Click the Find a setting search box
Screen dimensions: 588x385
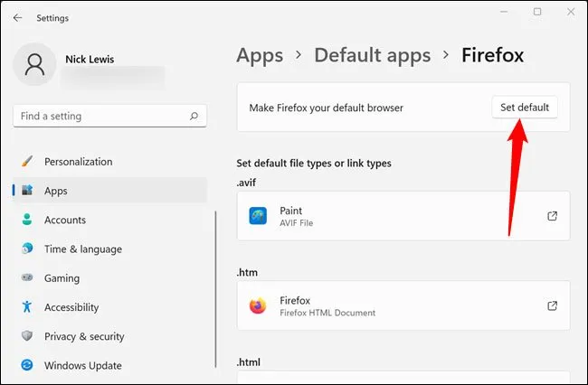(100, 117)
